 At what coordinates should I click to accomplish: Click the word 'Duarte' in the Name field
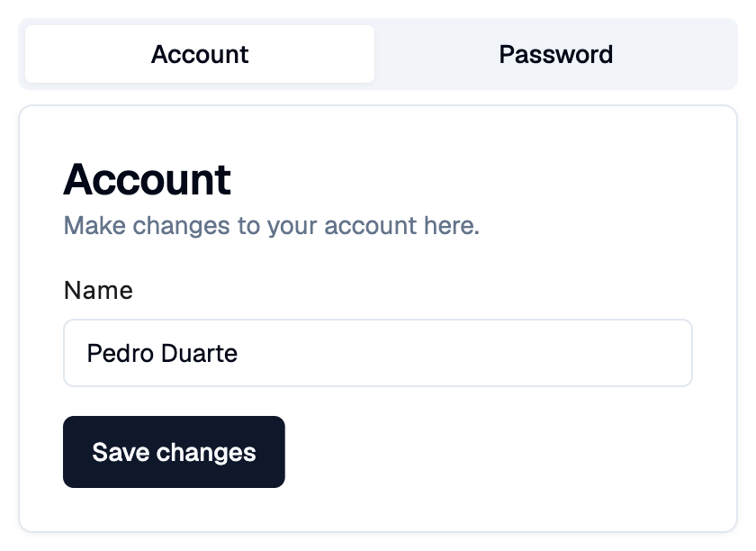click(199, 353)
